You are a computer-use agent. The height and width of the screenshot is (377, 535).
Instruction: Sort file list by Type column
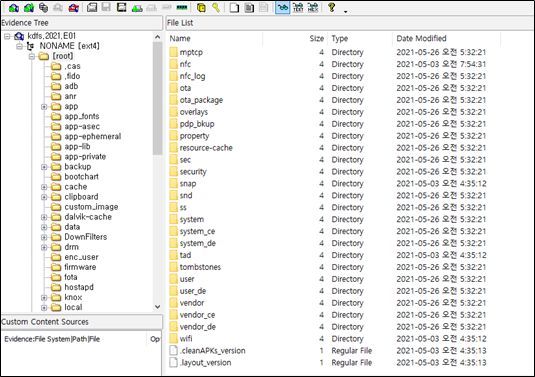click(x=360, y=39)
